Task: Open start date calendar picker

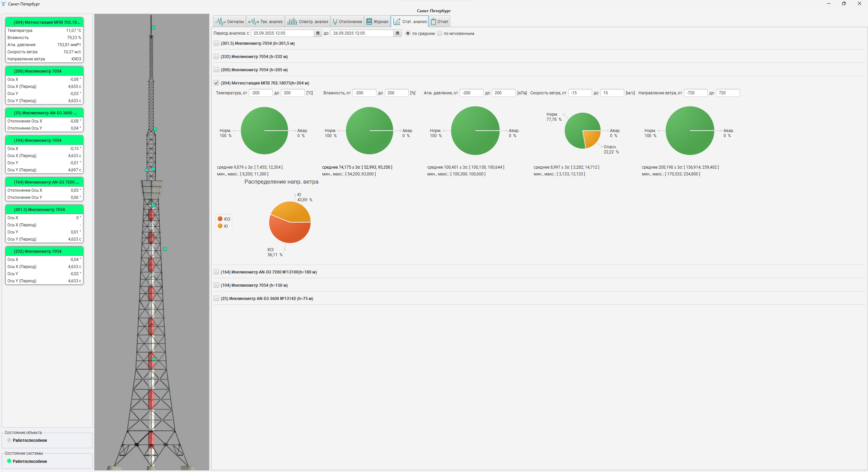Action: (x=318, y=33)
